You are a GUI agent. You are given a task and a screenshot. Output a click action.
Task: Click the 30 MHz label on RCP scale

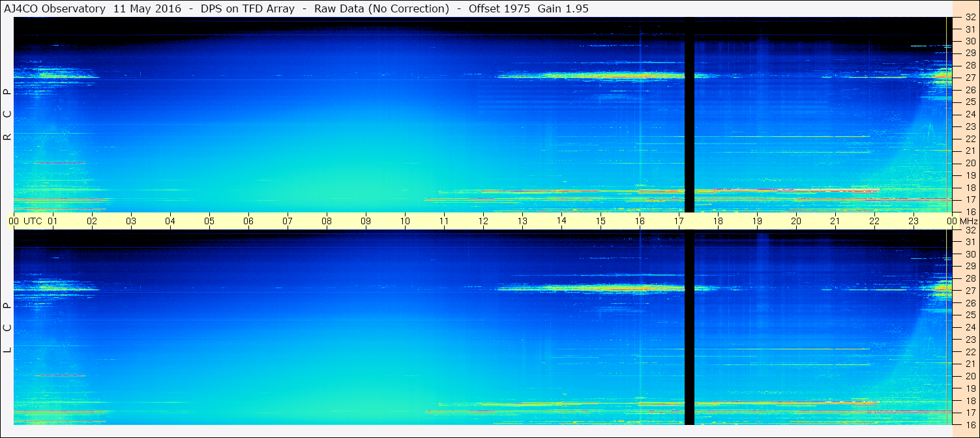(x=970, y=41)
